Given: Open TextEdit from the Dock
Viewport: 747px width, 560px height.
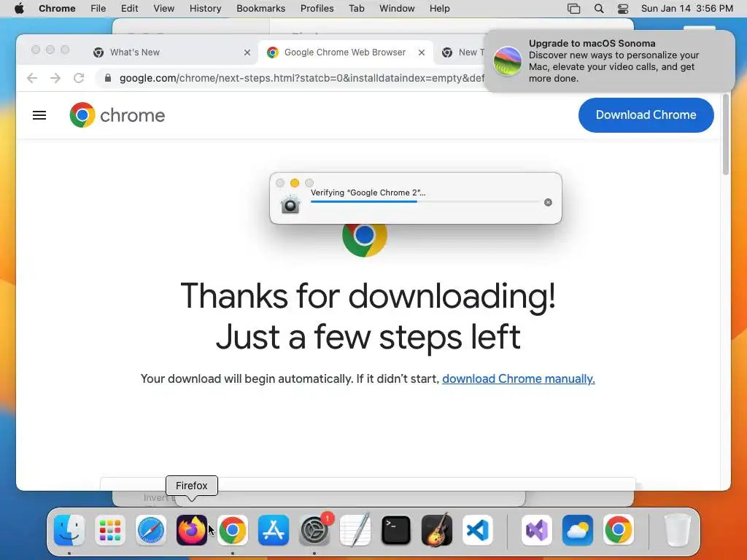Looking at the screenshot, I should (355, 530).
